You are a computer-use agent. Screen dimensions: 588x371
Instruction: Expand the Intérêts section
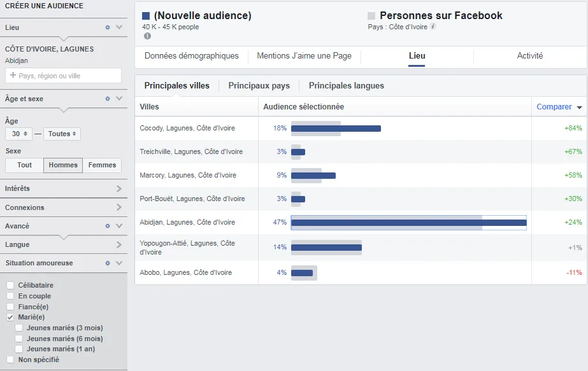coord(119,188)
